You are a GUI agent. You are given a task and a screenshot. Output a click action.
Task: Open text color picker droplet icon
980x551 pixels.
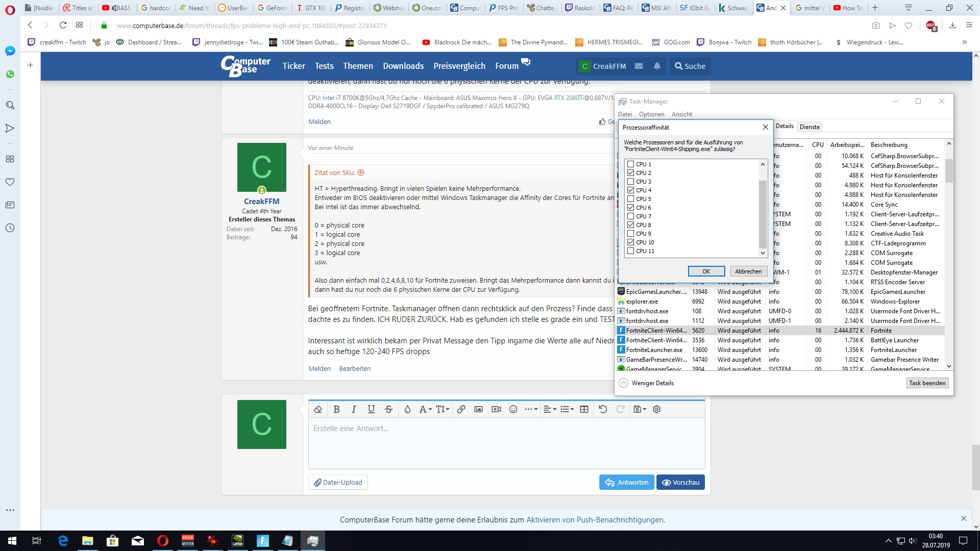click(x=407, y=409)
